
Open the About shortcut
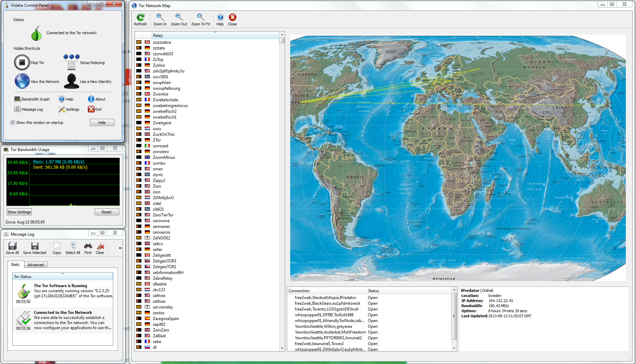click(97, 99)
